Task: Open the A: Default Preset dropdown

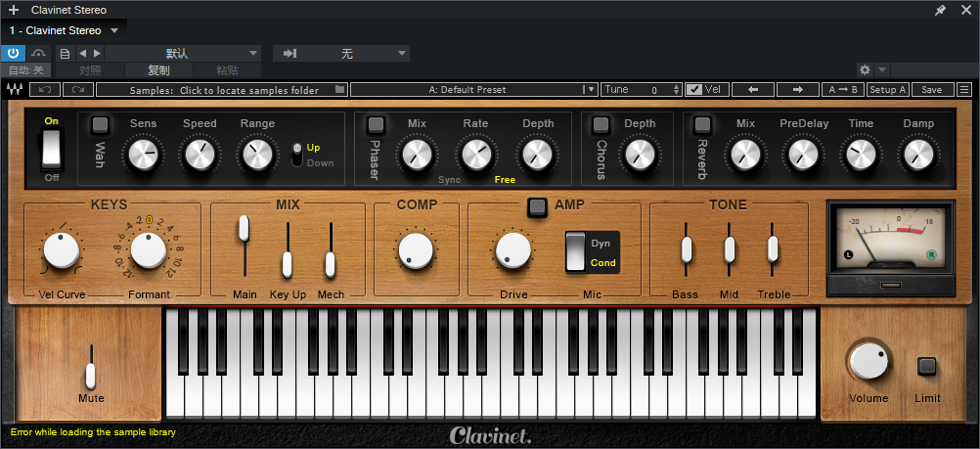Action: 474,89
